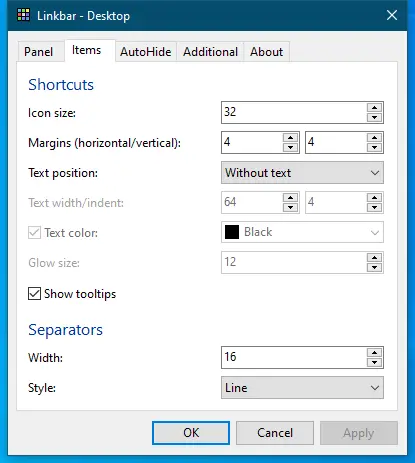The width and height of the screenshot is (415, 463).
Task: Open the separator Style dropdown
Action: (302, 388)
